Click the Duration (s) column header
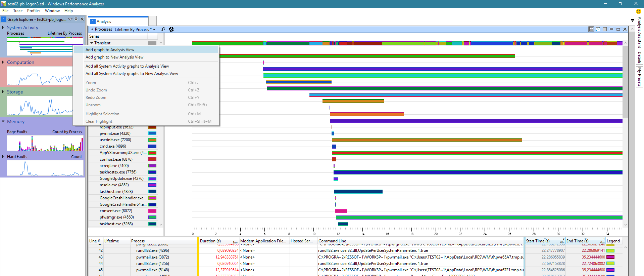The height and width of the screenshot is (276, 644). pos(210,241)
